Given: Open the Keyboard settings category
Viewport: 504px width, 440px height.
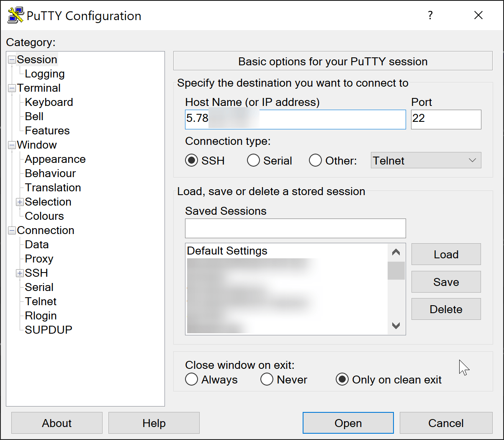Looking at the screenshot, I should click(49, 102).
